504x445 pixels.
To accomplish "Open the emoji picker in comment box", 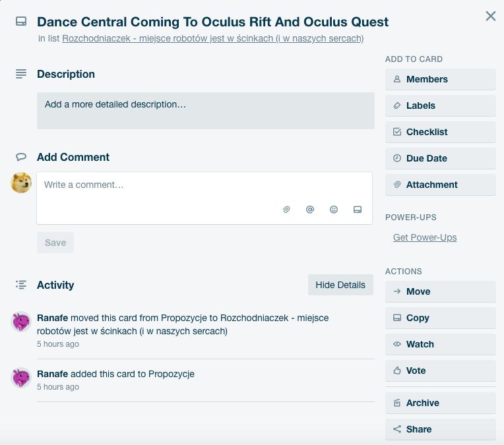I will point(334,210).
